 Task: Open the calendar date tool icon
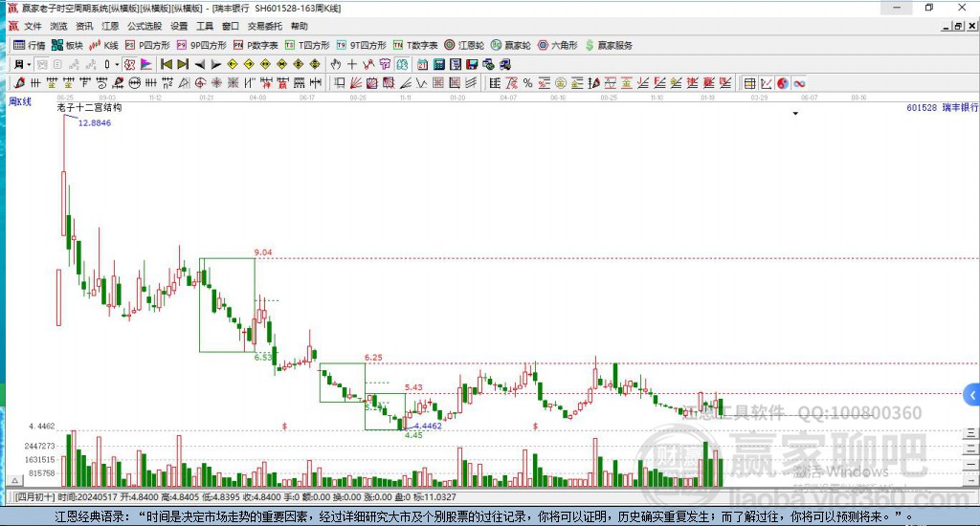pyautogui.click(x=422, y=64)
